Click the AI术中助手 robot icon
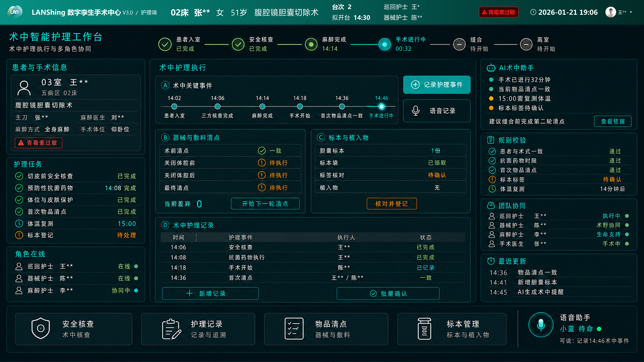The height and width of the screenshot is (362, 644). (x=491, y=68)
